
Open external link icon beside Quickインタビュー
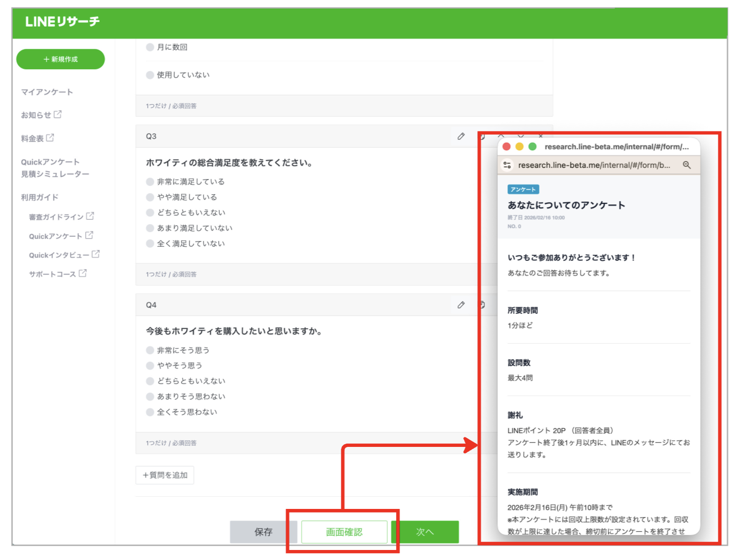95,254
